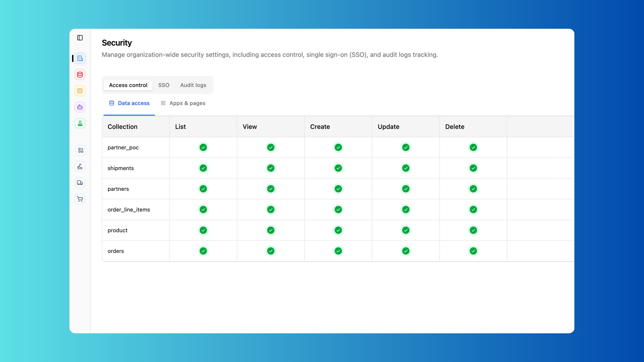
Task: Toggle Delete permission for shipments
Action: (473, 168)
